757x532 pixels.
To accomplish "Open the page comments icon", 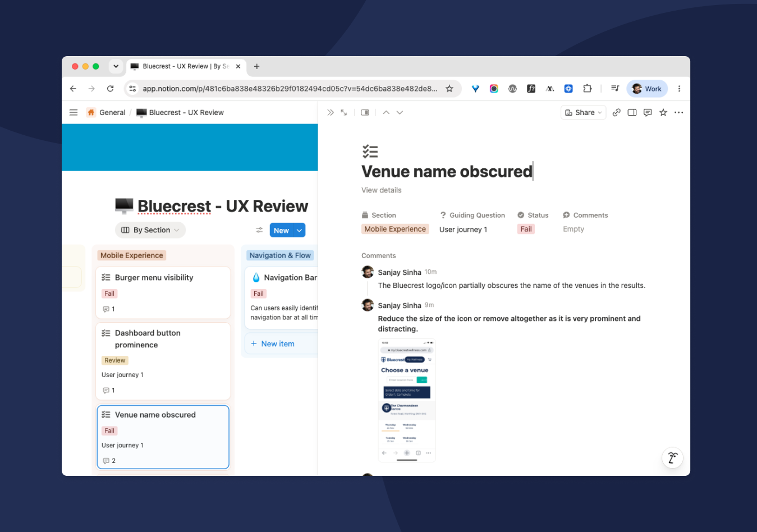I will click(x=648, y=112).
